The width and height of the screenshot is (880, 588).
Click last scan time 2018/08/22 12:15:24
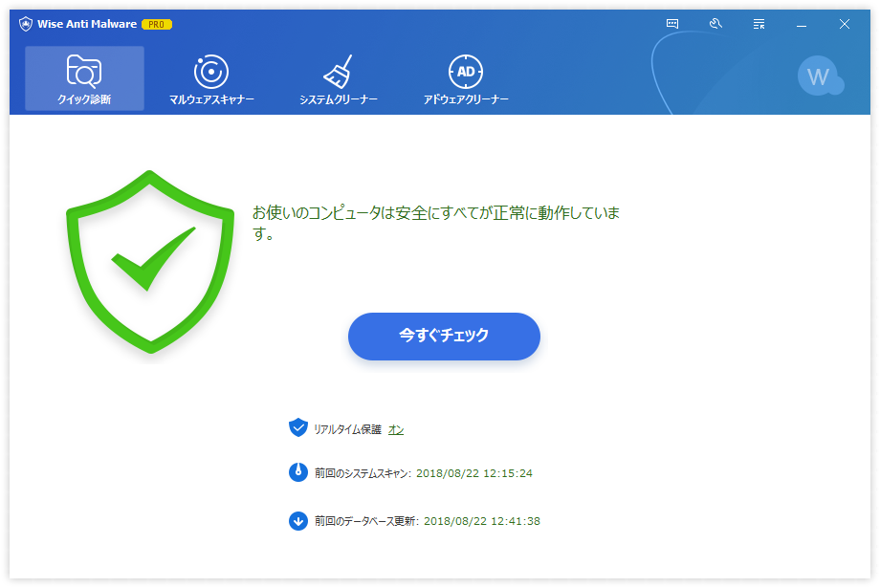click(x=474, y=473)
